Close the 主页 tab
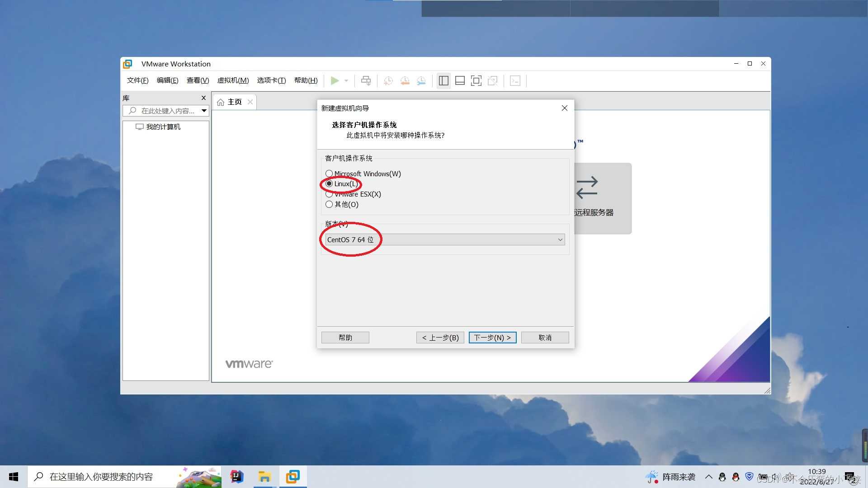The width and height of the screenshot is (868, 488). (x=250, y=102)
